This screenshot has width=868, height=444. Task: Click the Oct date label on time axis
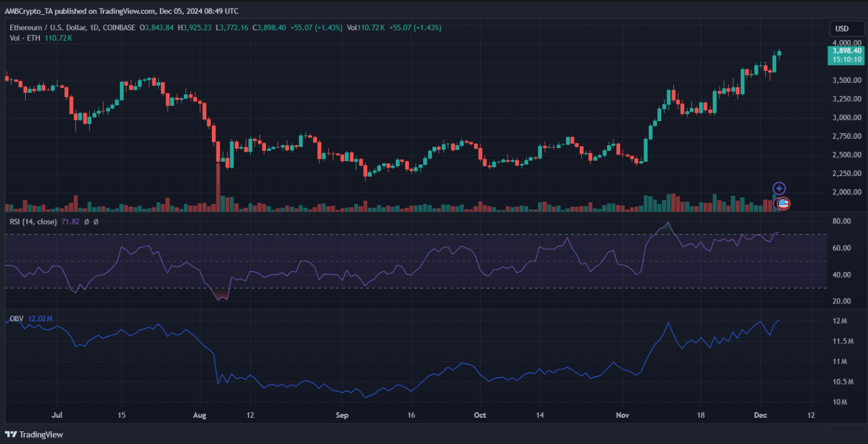point(480,415)
